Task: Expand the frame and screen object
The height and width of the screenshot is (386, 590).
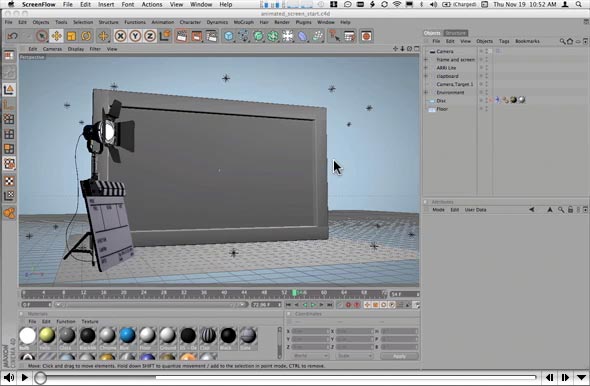Action: [426, 59]
